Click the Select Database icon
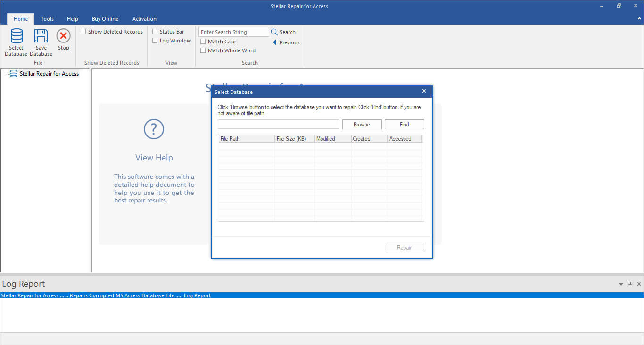 (17, 36)
